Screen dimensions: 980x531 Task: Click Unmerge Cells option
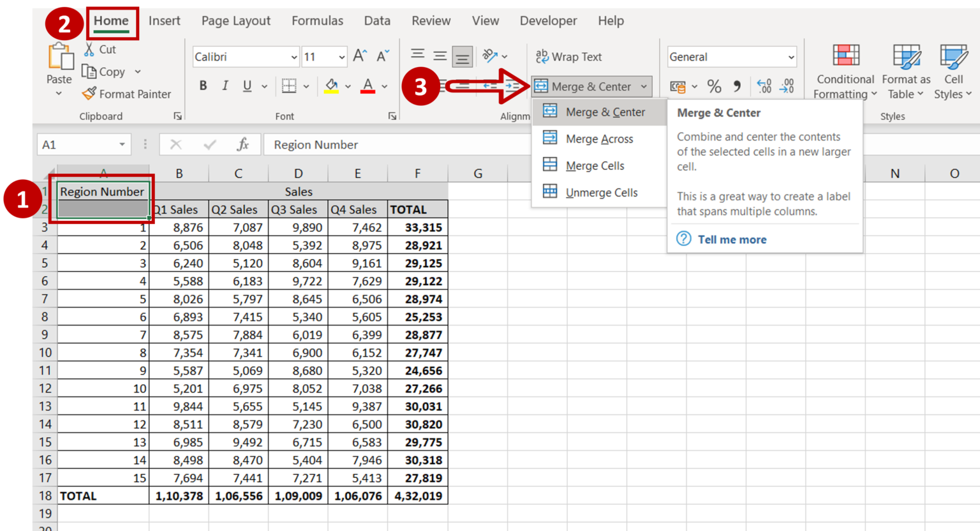(603, 192)
